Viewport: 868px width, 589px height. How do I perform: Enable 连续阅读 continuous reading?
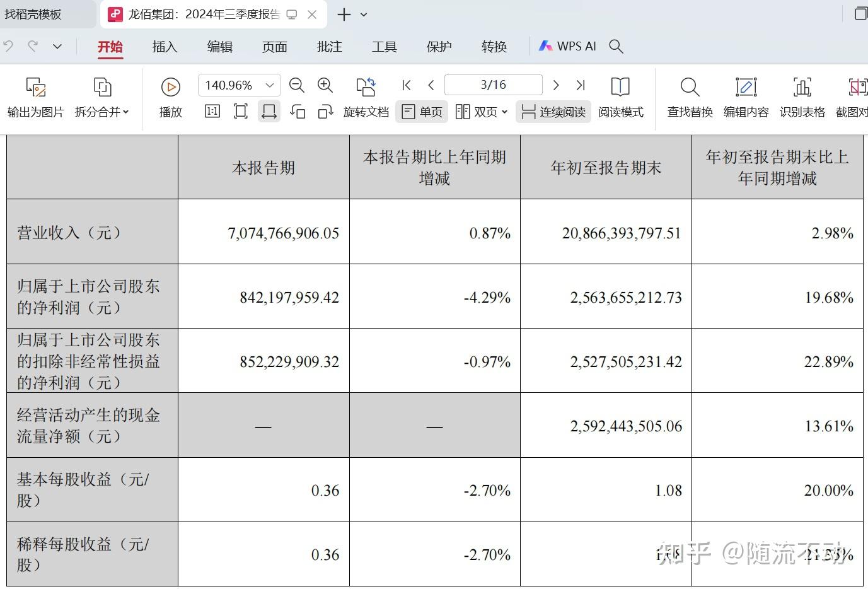click(553, 112)
